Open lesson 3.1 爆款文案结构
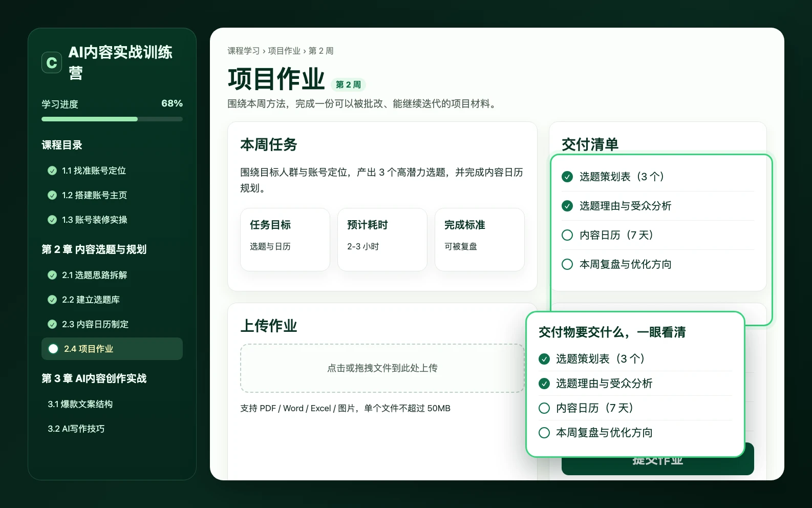This screenshot has width=812, height=508. click(80, 404)
